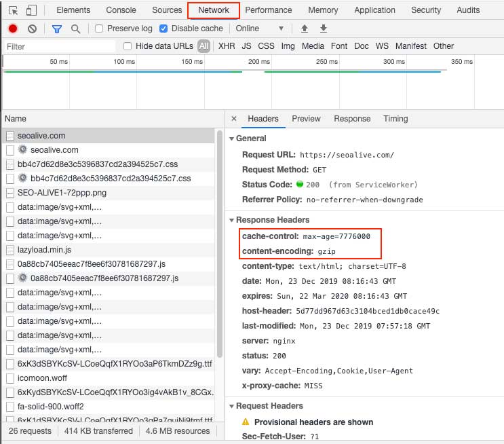Open the Online throttling dropdown
Viewport: 504px width, 444px height.
(259, 29)
